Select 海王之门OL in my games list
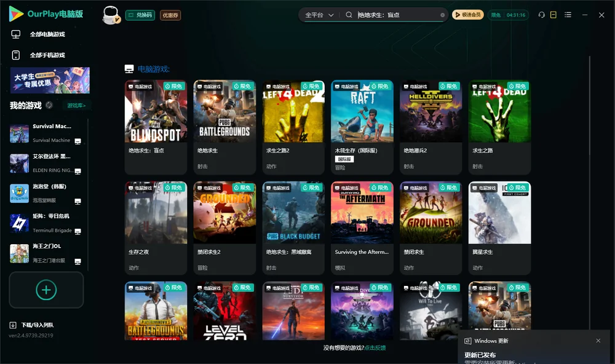 [47, 253]
